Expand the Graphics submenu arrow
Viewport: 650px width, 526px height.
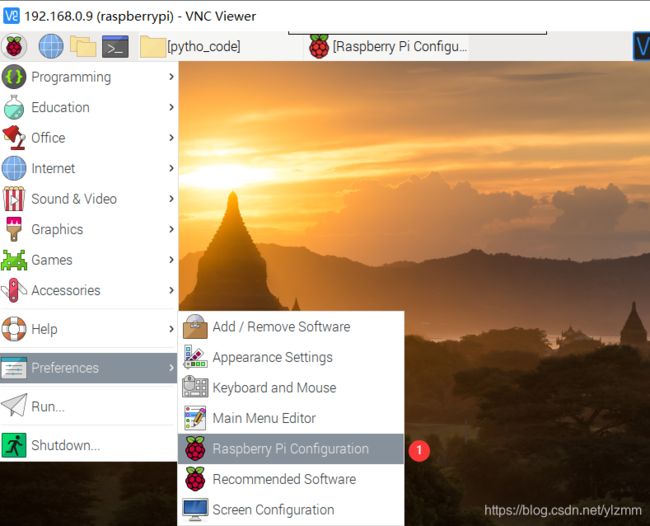(171, 229)
